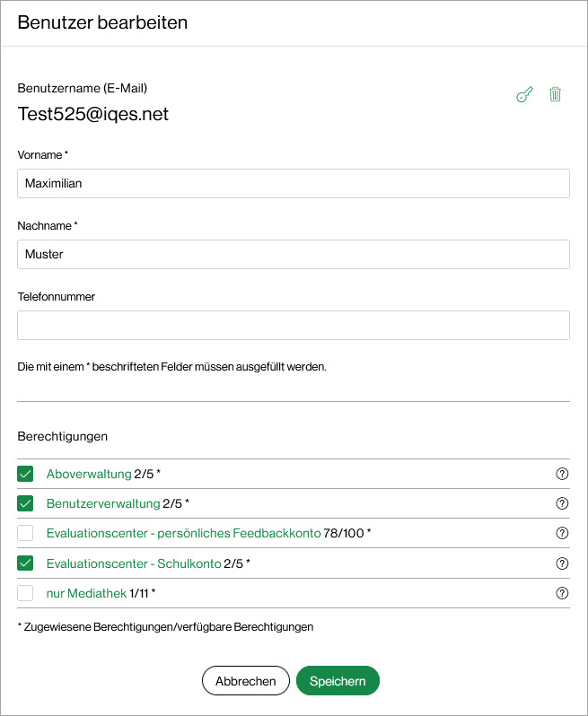Enable the persönliches Feedbackkonto checkbox
This screenshot has width=588, height=716.
coord(25,533)
